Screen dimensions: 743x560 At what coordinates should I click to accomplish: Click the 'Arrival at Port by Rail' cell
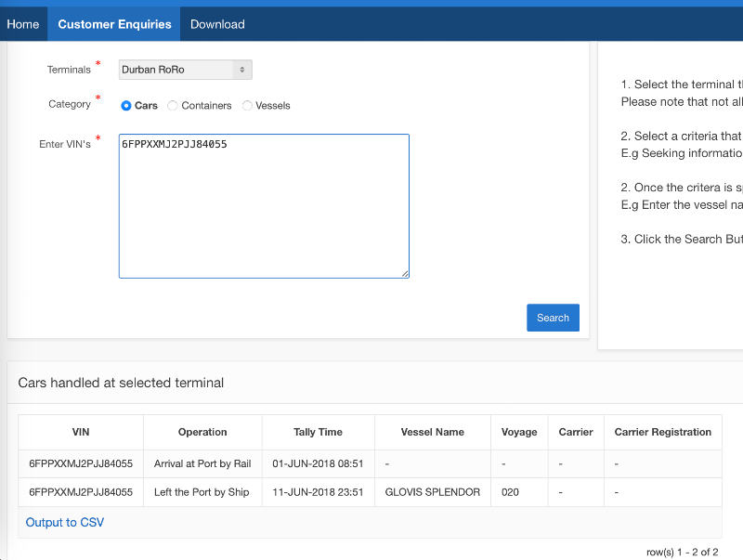point(202,463)
